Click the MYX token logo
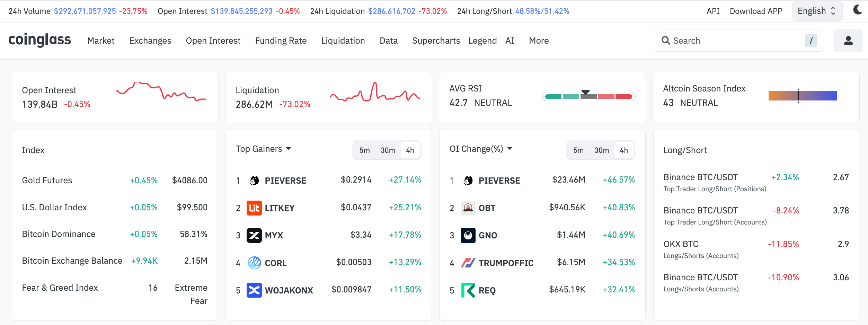 coord(254,235)
